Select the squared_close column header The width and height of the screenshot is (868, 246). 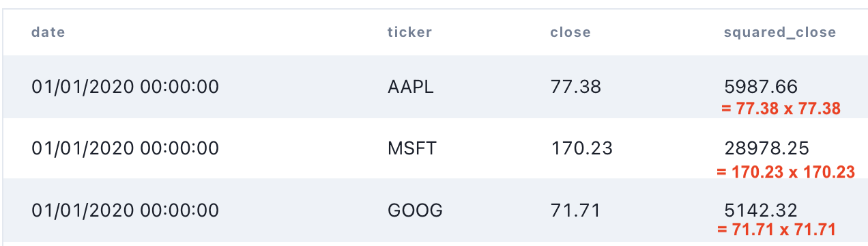click(x=780, y=33)
